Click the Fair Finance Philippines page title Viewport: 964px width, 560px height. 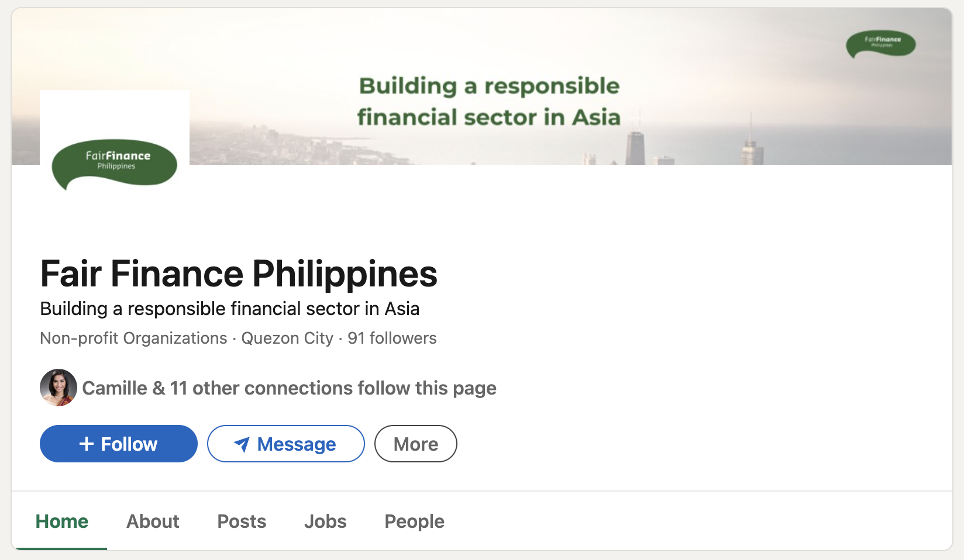tap(239, 274)
